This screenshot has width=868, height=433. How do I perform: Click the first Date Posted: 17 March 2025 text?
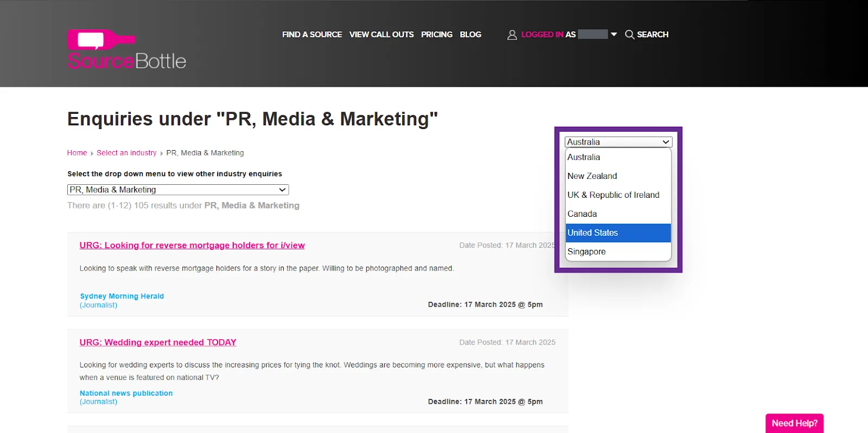[x=507, y=245]
